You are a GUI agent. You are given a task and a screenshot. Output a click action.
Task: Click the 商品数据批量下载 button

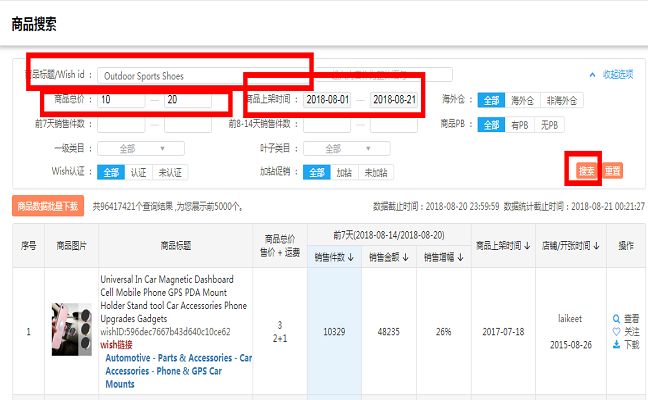click(x=46, y=207)
